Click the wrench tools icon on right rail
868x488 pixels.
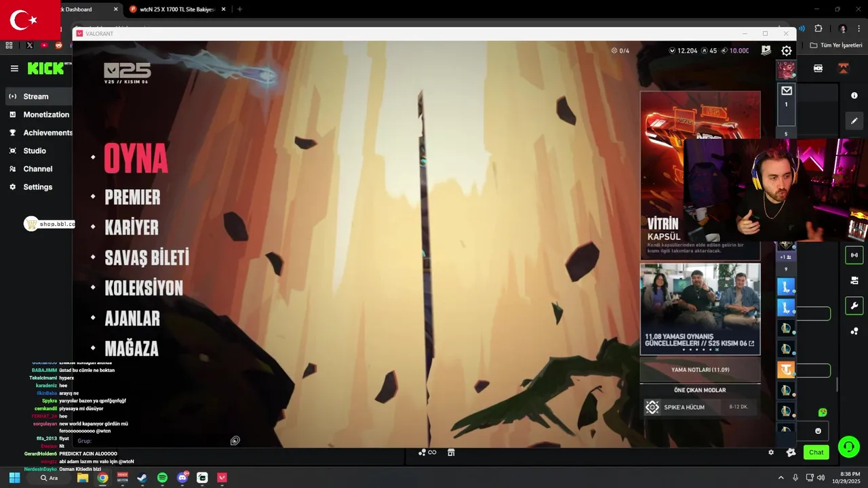click(854, 306)
